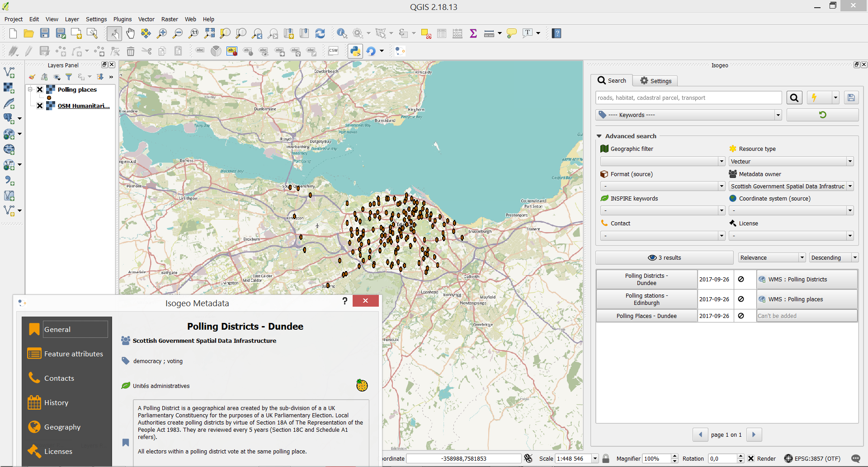Viewport: 868px width, 467px height.
Task: Click the Rotation value field
Action: click(723, 458)
